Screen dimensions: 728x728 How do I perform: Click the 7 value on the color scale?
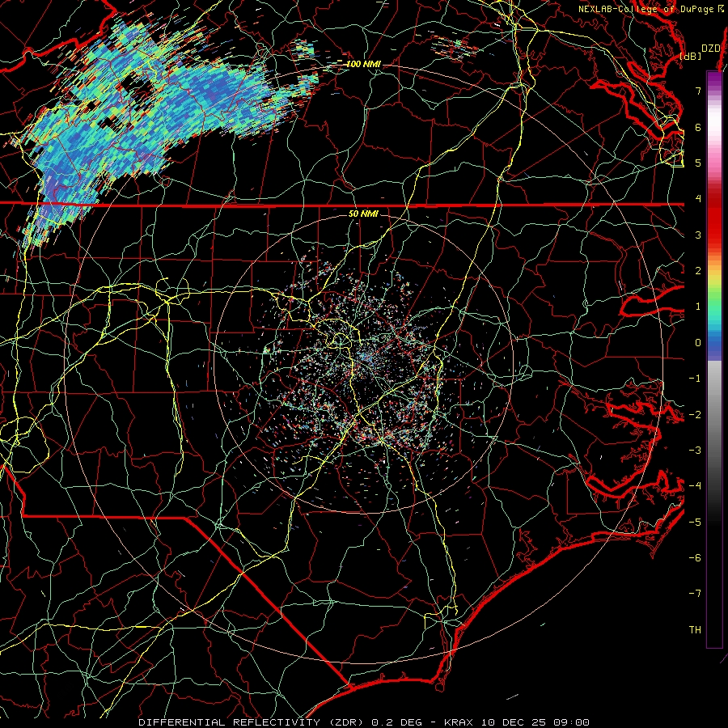click(698, 91)
